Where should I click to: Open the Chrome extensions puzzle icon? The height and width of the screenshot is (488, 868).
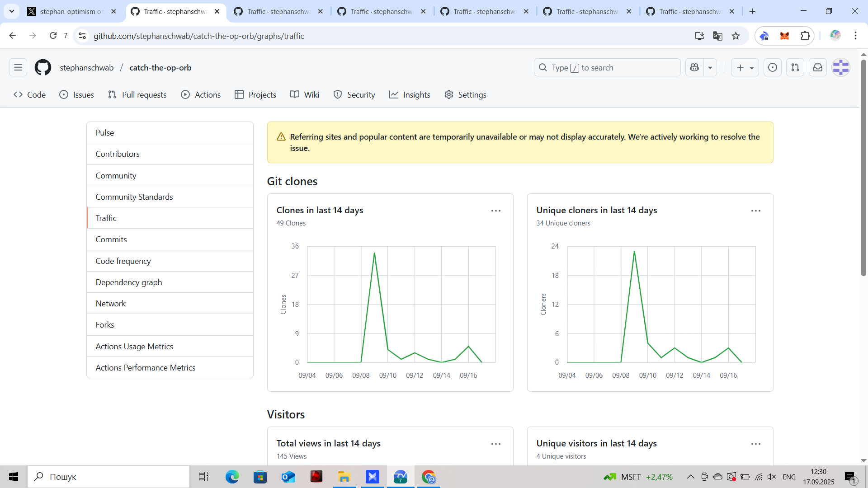click(805, 36)
